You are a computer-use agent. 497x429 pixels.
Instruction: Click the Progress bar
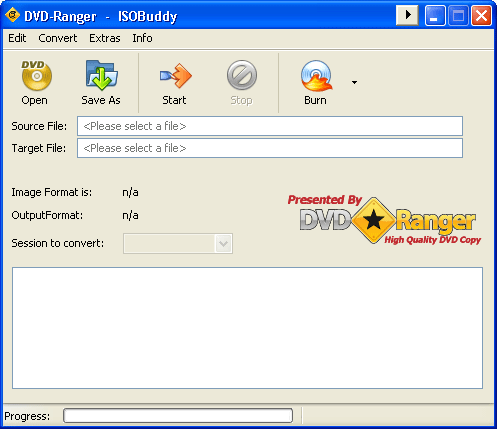tap(178, 416)
